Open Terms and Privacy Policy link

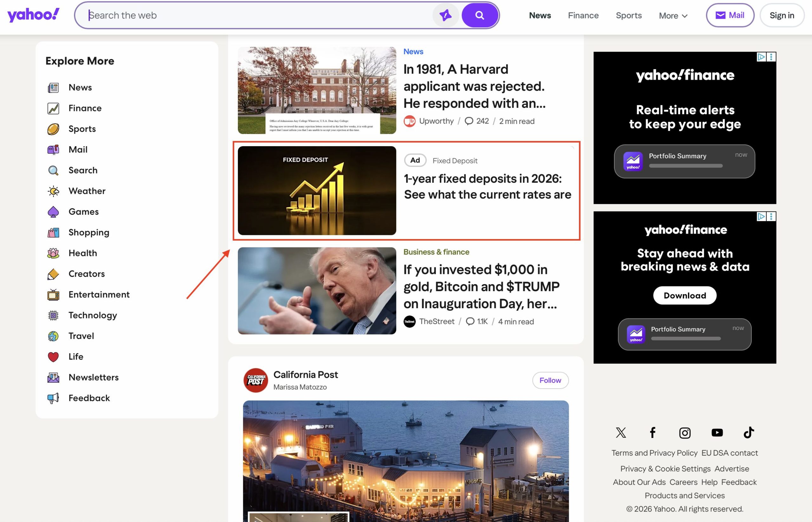pyautogui.click(x=654, y=453)
